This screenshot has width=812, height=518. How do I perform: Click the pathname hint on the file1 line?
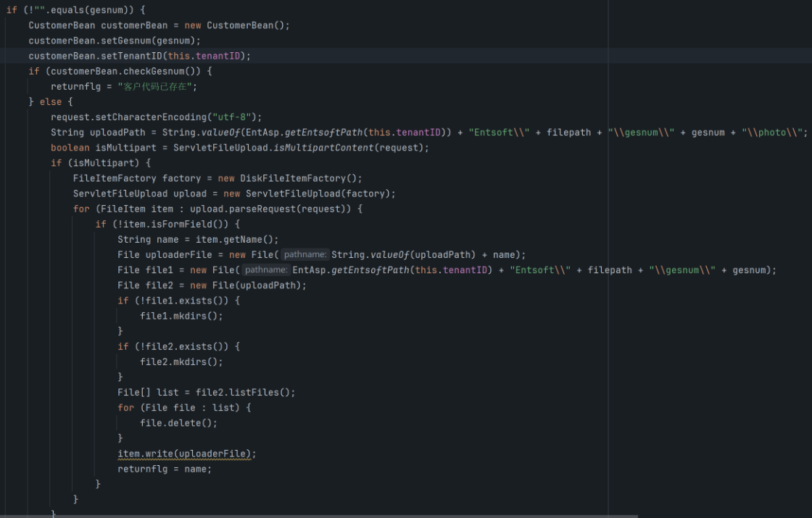(266, 270)
